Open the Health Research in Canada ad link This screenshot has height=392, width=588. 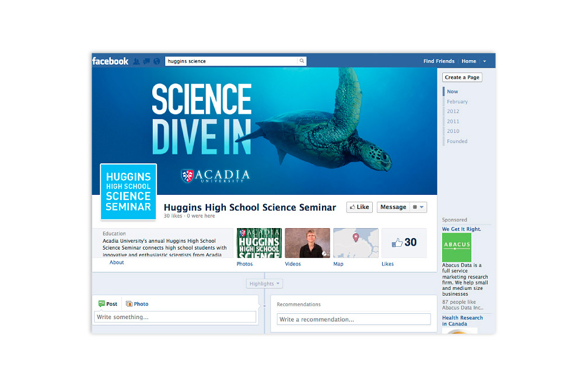point(463,321)
